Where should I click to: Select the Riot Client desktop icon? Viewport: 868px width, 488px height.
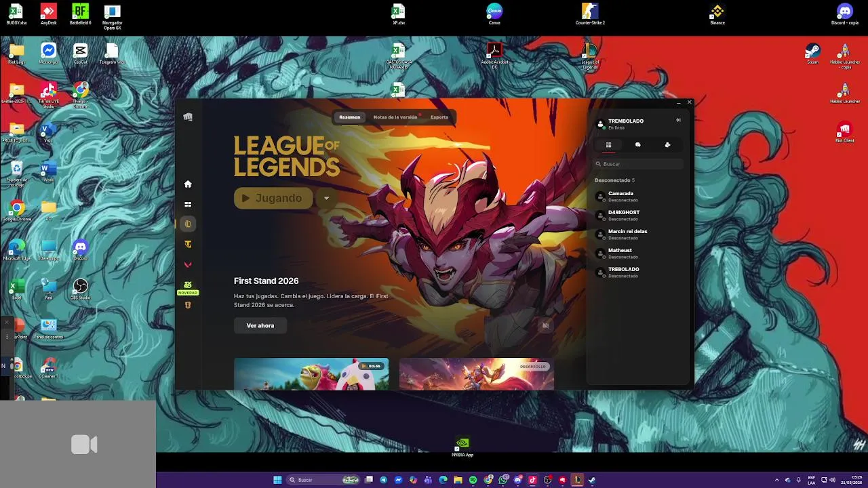(844, 132)
